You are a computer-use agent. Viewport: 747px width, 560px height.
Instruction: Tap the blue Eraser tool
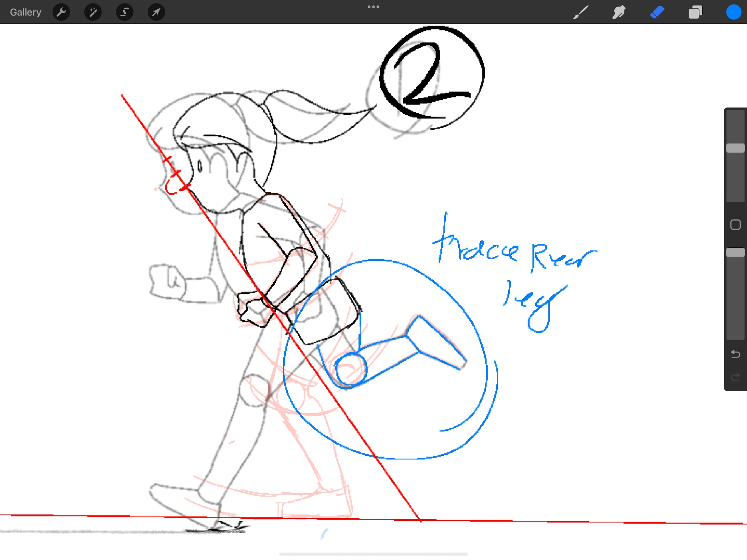(x=657, y=12)
